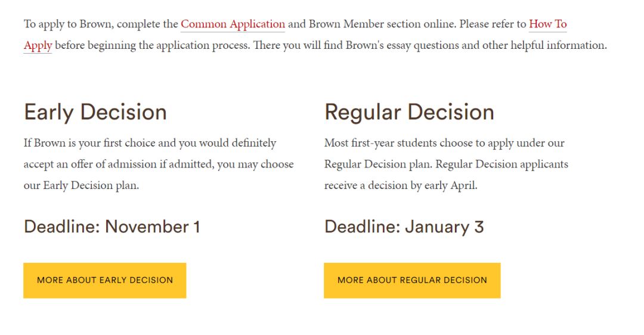Click the red "Apply" link word

[x=38, y=45]
